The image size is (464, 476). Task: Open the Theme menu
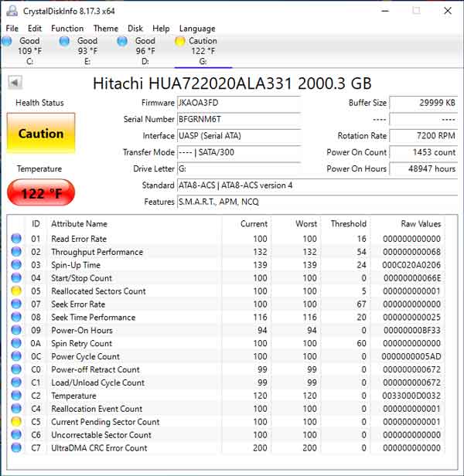106,29
